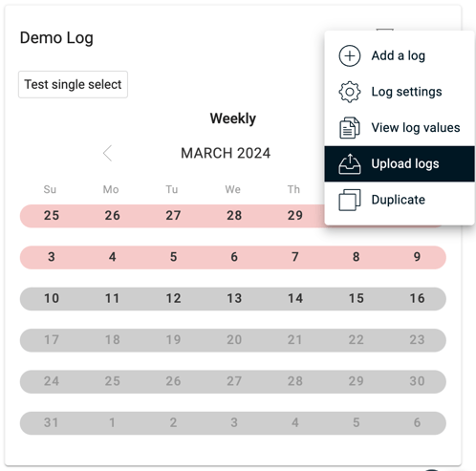Click day 9 on the calendar

click(417, 257)
